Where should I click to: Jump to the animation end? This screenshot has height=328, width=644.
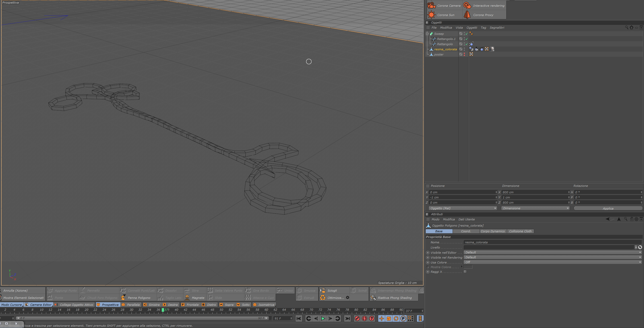click(347, 318)
